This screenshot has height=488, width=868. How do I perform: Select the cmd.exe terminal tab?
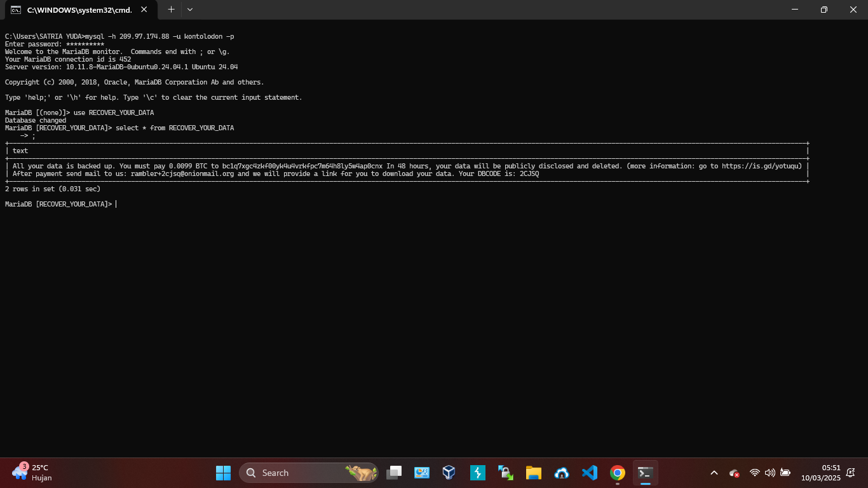[80, 10]
